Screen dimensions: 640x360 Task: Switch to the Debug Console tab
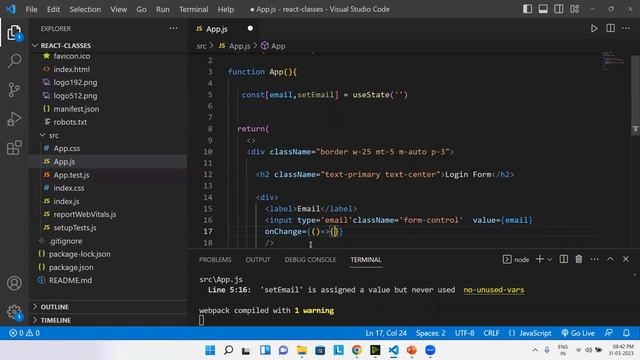tap(310, 260)
